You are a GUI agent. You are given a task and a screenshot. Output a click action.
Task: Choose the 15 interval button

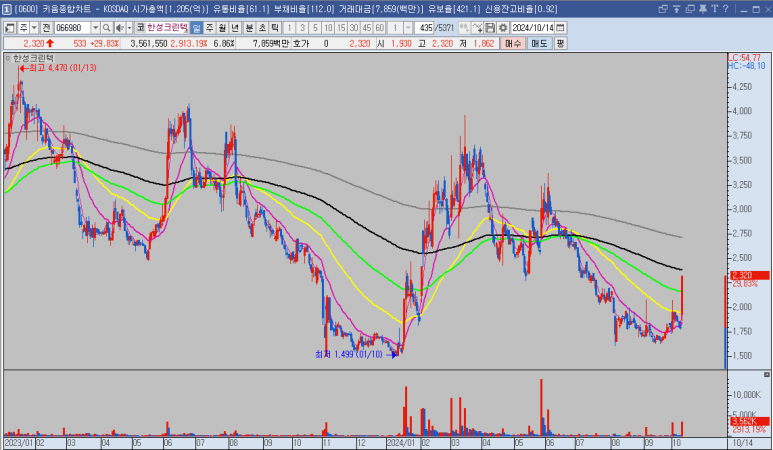pyautogui.click(x=341, y=28)
